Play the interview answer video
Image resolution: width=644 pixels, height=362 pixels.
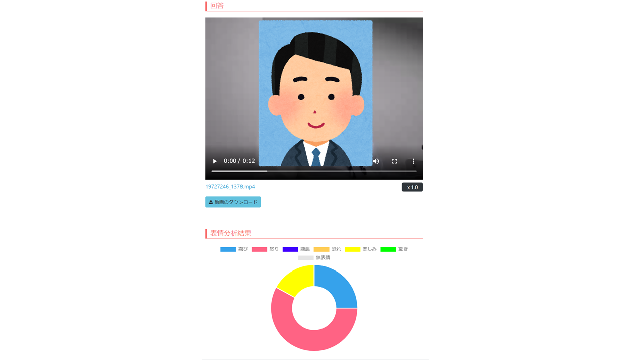[215, 161]
